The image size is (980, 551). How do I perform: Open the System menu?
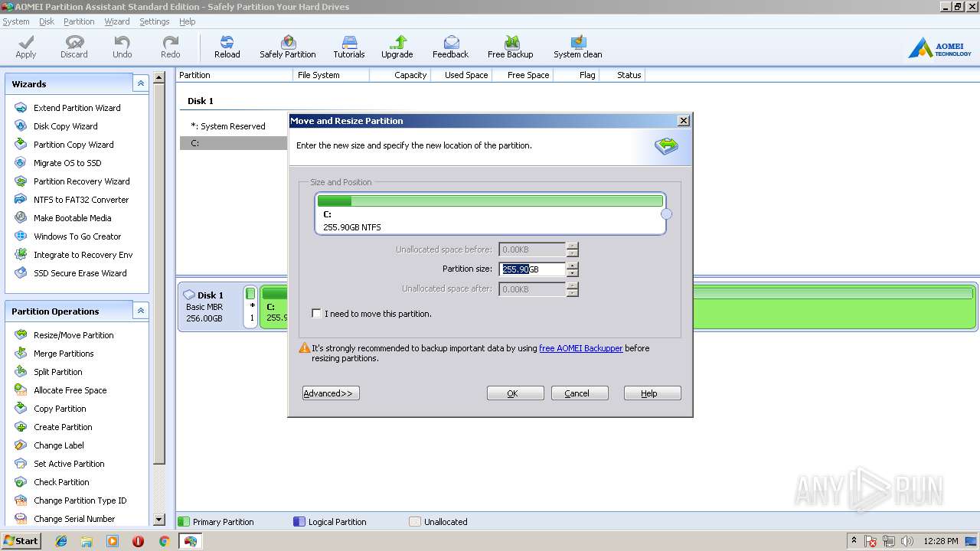(16, 21)
